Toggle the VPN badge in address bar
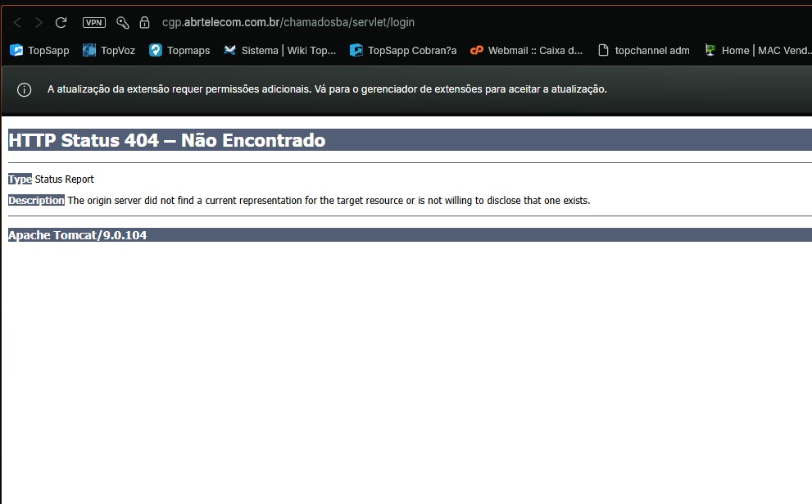This screenshot has height=504, width=812. coord(94,23)
